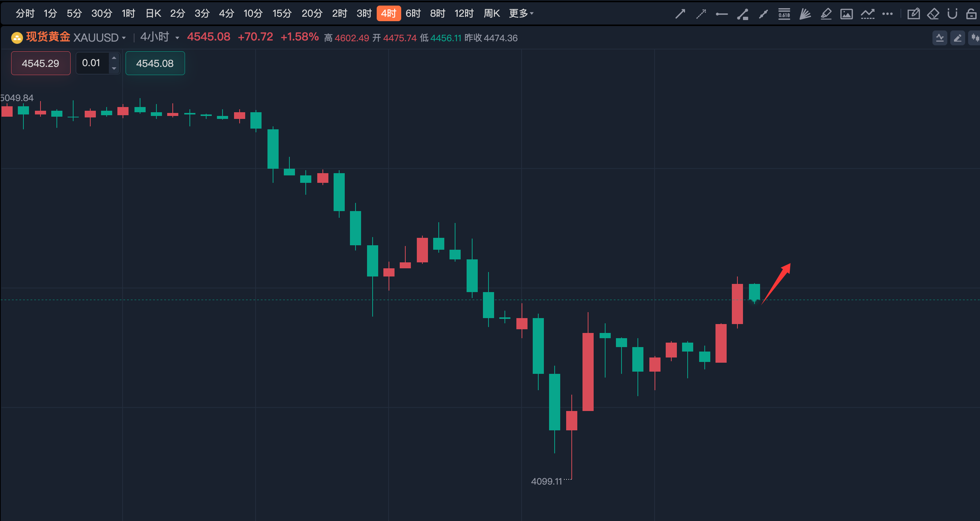Click the horizontal ray line tool

click(x=722, y=14)
